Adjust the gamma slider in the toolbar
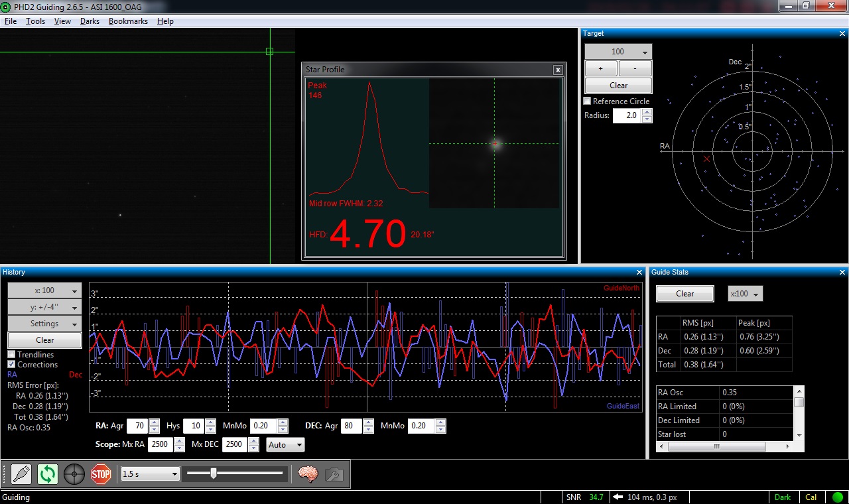The height and width of the screenshot is (504, 849). click(214, 473)
